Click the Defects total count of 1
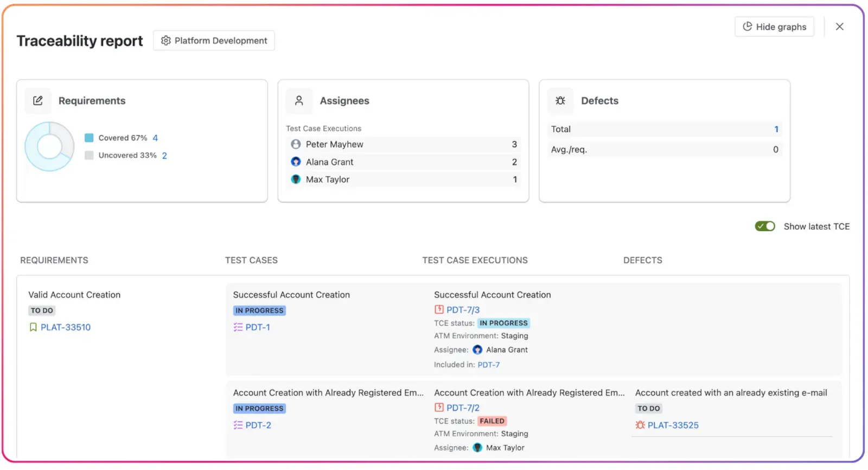This screenshot has width=868, height=470. point(776,129)
